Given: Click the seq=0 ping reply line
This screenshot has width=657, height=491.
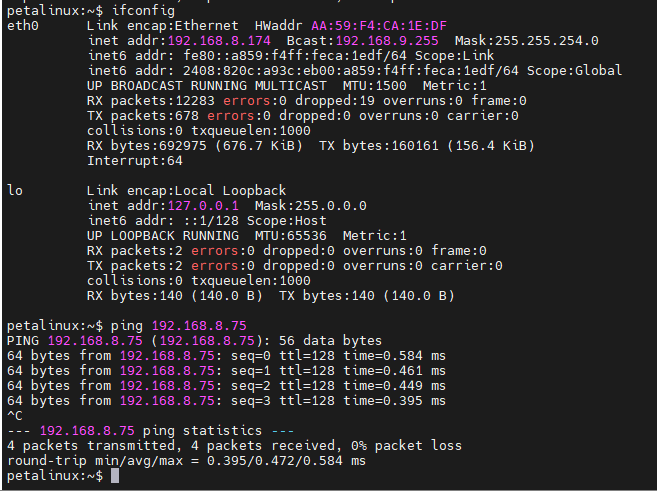Looking at the screenshot, I should coord(226,355).
